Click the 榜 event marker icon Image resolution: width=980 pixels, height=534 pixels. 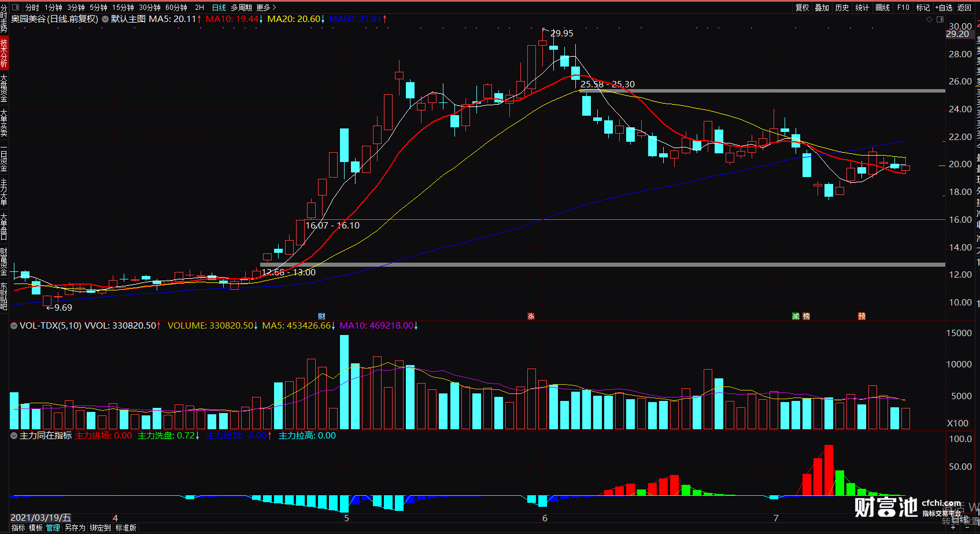click(x=807, y=316)
